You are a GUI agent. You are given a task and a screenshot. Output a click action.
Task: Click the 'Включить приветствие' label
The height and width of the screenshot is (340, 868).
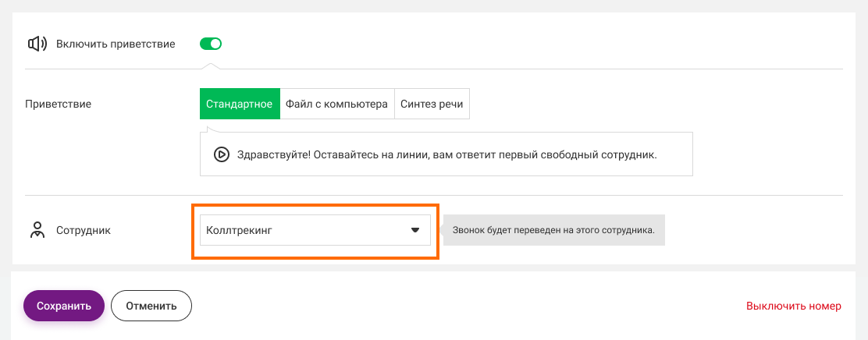coord(116,44)
